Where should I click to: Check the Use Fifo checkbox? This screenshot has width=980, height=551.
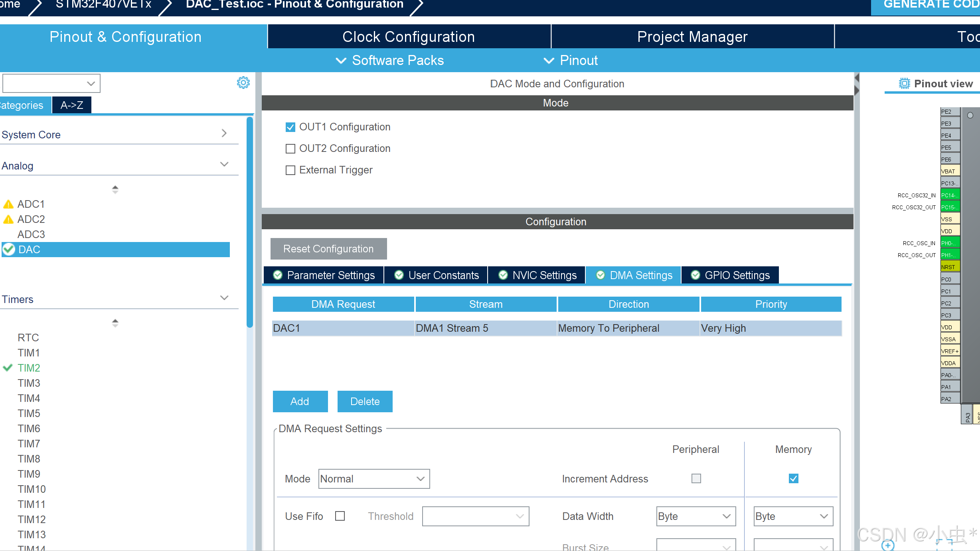tap(340, 516)
